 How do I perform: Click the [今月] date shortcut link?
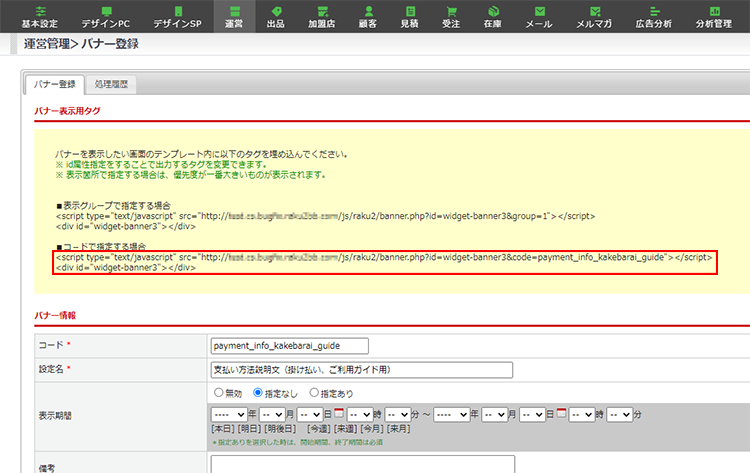coord(372,428)
